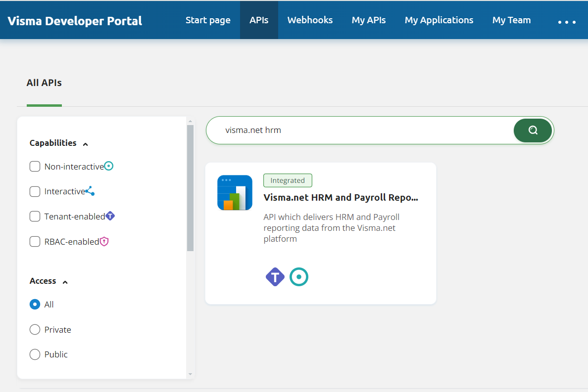Click inside the API search field
The height and width of the screenshot is (392, 588).
346,130
